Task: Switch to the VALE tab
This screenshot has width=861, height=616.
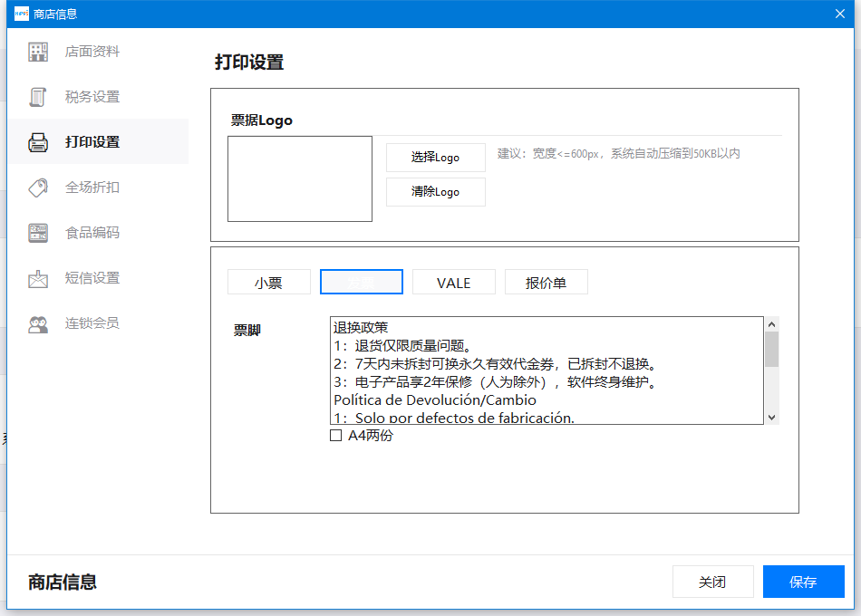Action: click(453, 283)
